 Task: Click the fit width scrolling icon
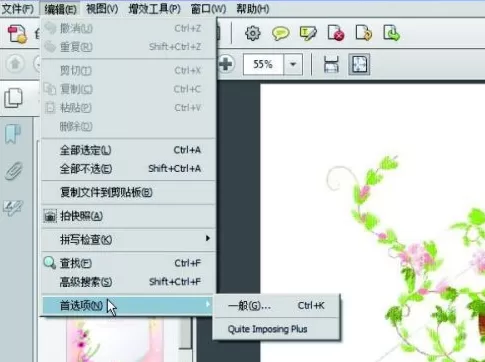click(331, 64)
